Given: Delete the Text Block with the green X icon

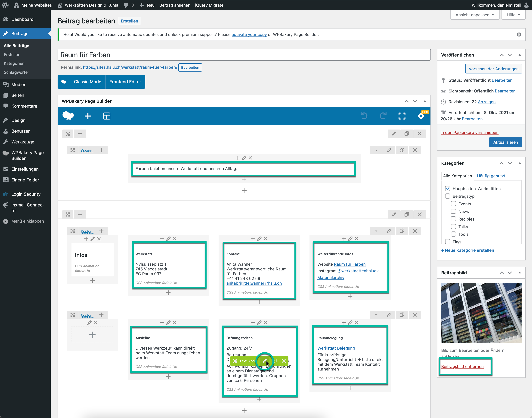Looking at the screenshot, I should (x=283, y=361).
